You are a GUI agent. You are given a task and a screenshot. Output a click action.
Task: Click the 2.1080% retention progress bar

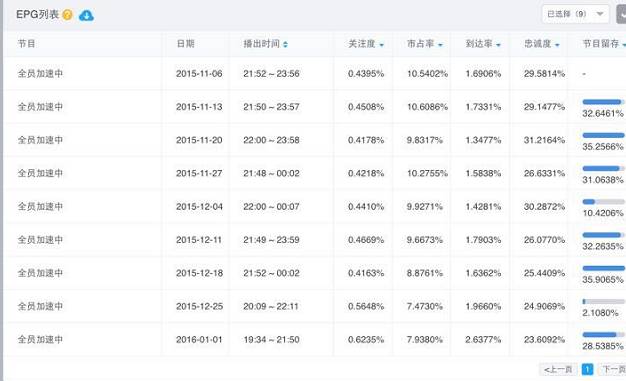coord(603,302)
